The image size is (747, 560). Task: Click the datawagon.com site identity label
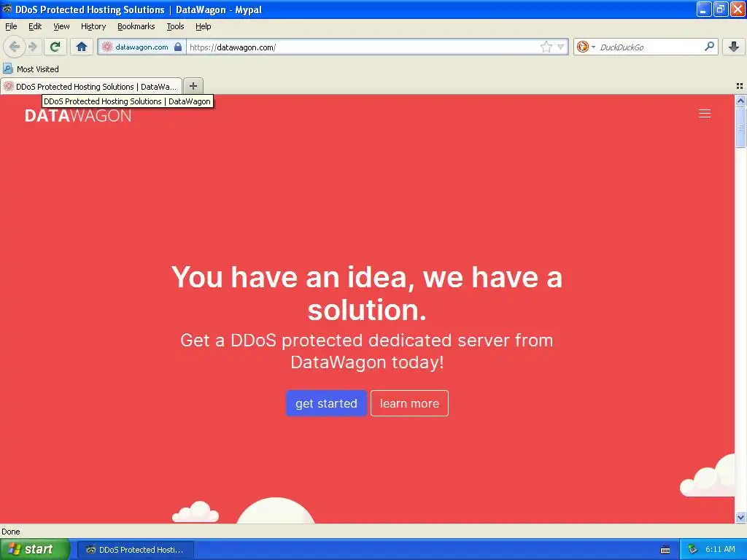click(142, 47)
